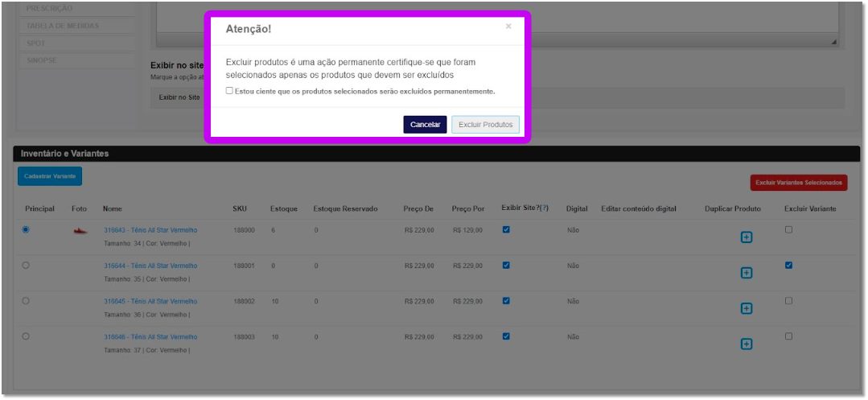Open link 316643 - Tênis All Star Vermelho

(150, 230)
